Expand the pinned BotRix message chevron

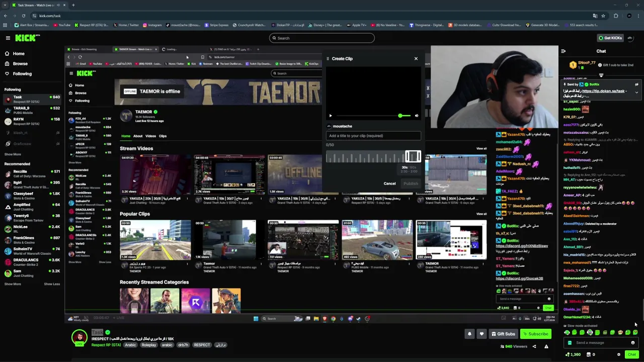tap(636, 92)
